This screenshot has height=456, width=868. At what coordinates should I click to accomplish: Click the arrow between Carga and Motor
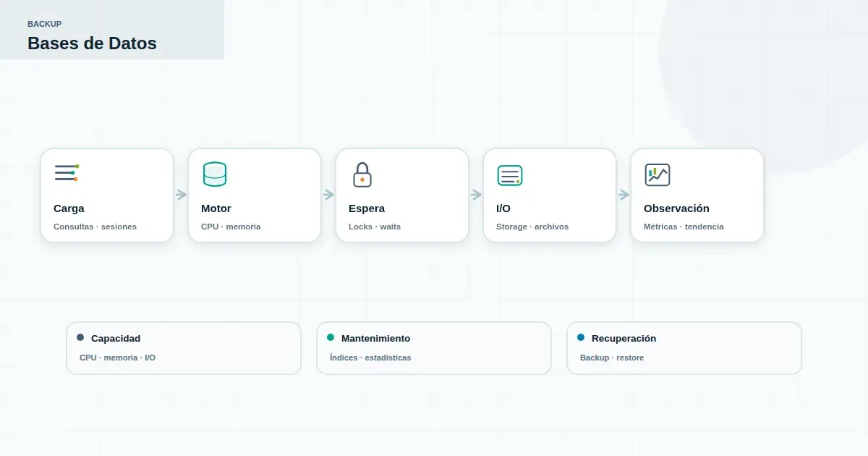point(181,195)
